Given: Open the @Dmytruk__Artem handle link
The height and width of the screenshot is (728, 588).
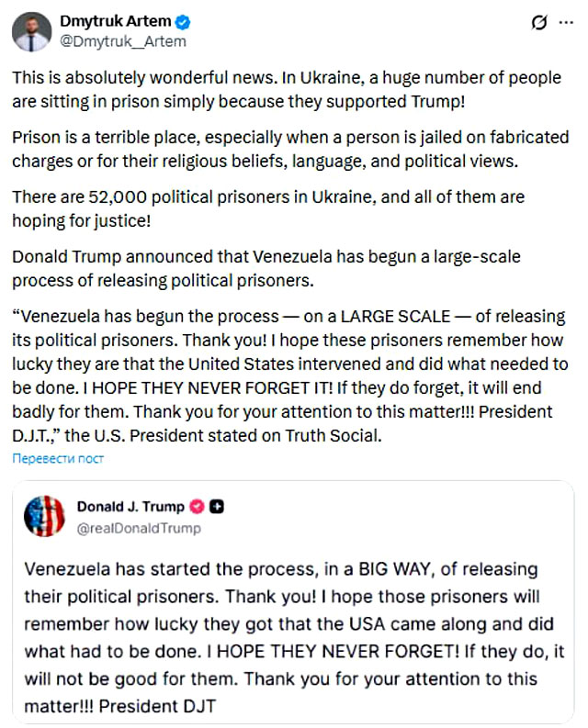Looking at the screenshot, I should click(122, 41).
